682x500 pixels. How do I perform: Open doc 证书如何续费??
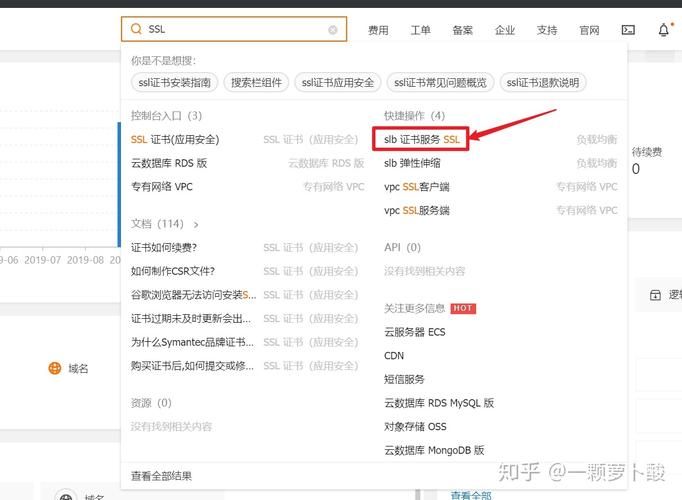[164, 248]
